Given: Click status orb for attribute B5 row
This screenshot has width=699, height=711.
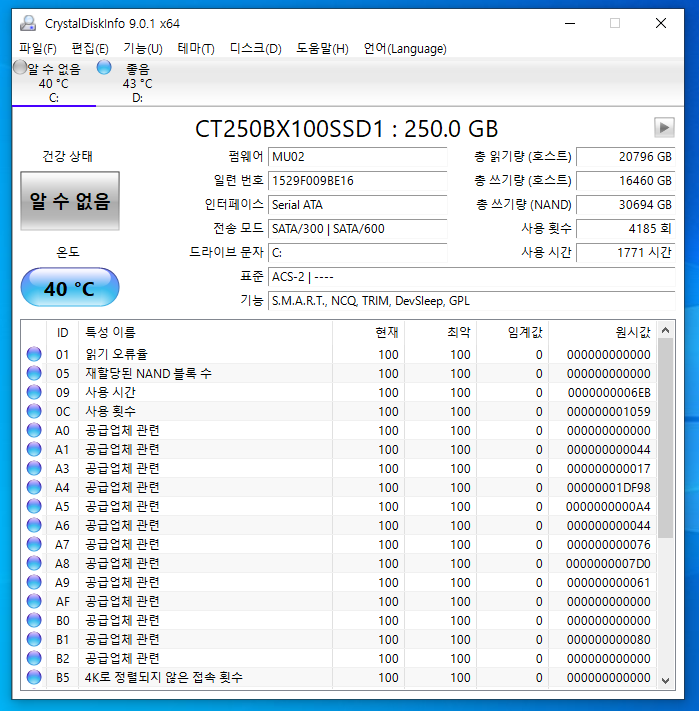Looking at the screenshot, I should (34, 677).
